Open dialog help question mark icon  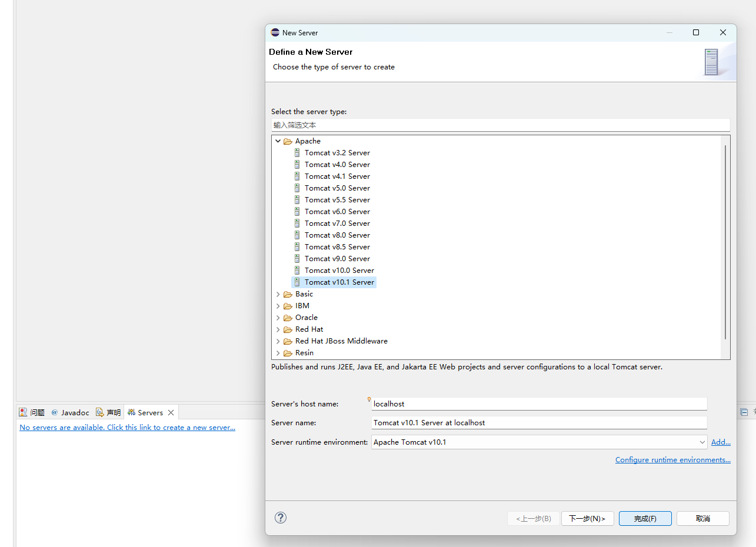coord(281,518)
